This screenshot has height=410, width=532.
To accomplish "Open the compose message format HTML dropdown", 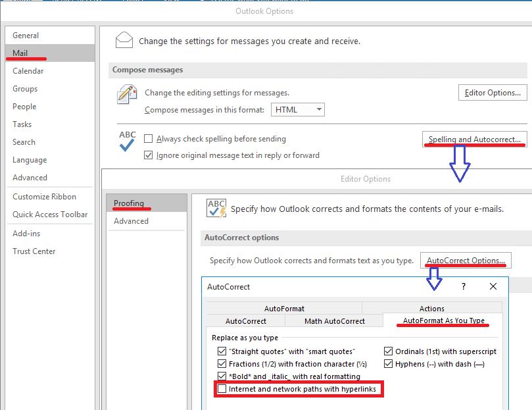I will [297, 110].
